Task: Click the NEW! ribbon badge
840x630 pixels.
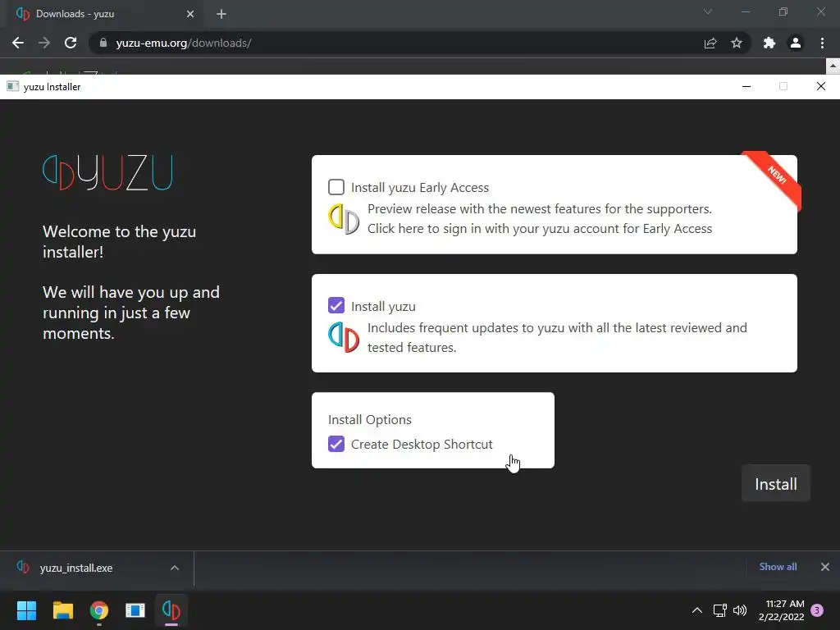Action: [775, 176]
